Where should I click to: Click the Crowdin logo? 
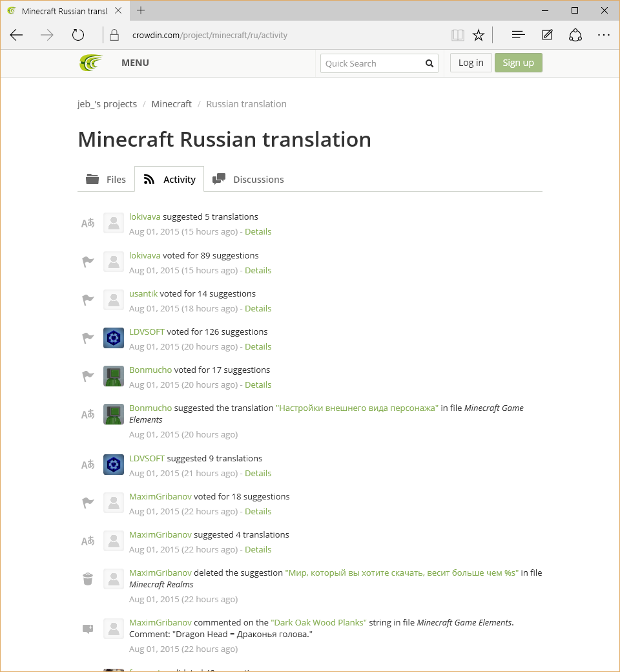point(91,63)
